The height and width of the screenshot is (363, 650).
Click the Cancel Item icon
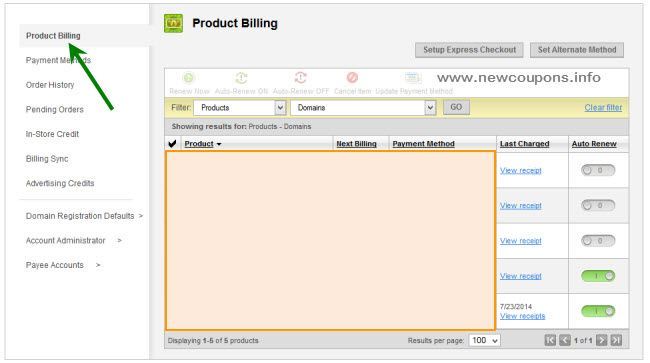tap(352, 77)
